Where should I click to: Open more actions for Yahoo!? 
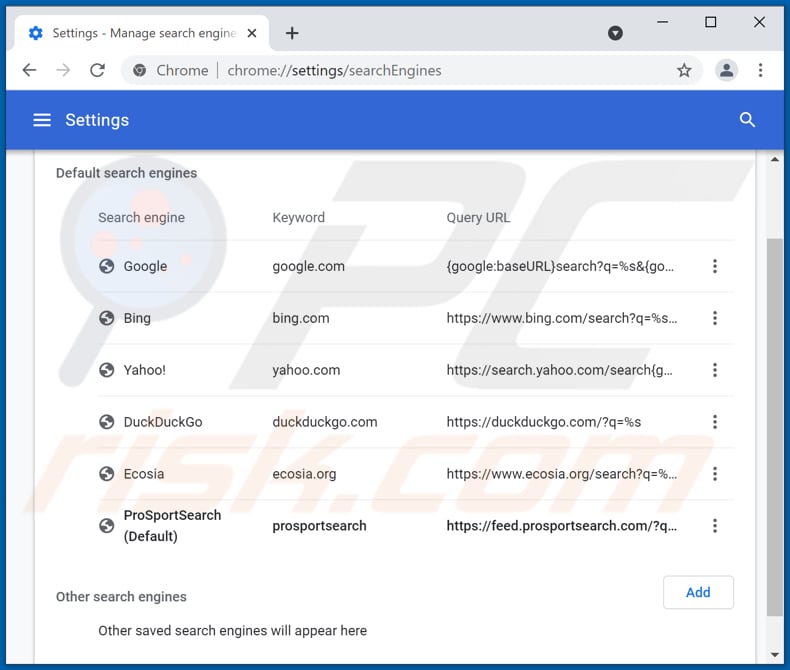pos(714,370)
